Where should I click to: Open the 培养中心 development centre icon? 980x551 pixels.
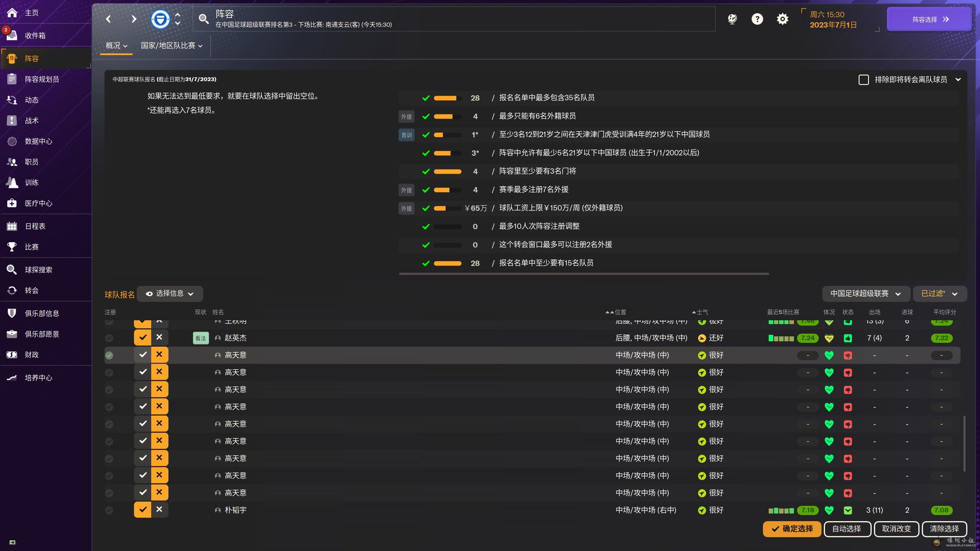(x=12, y=378)
